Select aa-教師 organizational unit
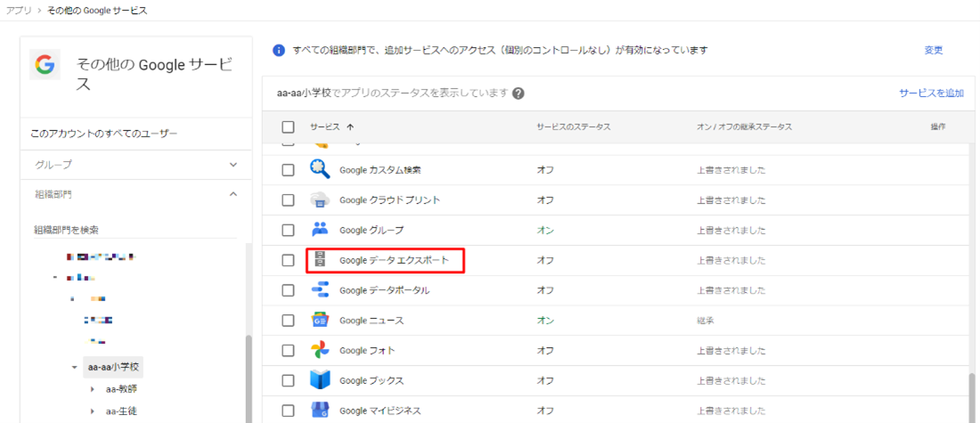The height and width of the screenshot is (423, 980). pos(121,389)
